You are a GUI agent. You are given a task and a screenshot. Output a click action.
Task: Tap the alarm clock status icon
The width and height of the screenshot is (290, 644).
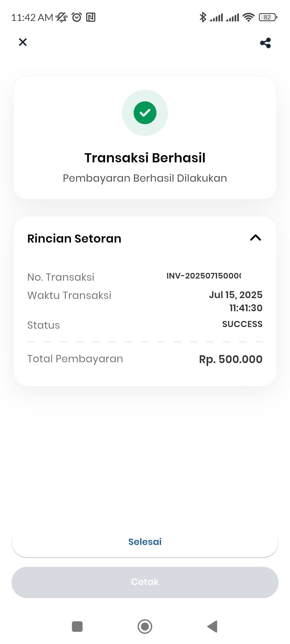pos(77,17)
